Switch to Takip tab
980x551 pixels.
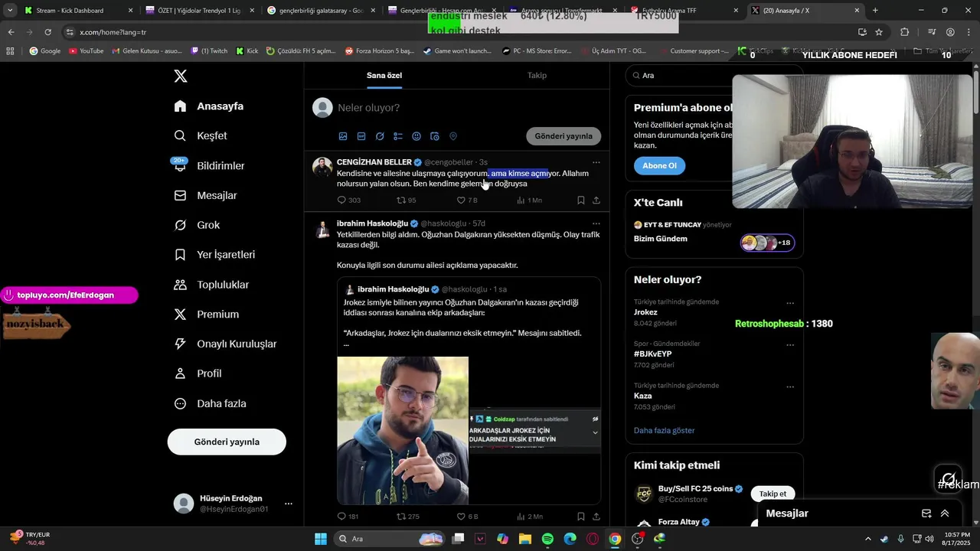537,75
